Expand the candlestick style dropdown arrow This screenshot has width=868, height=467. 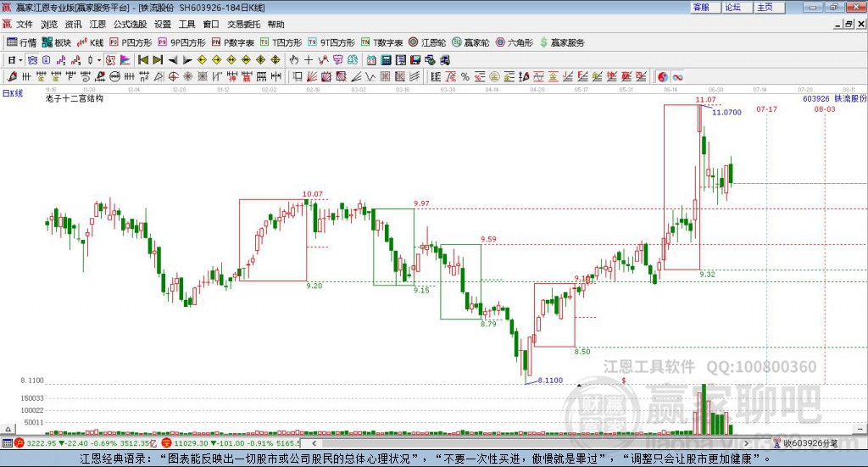point(99,60)
